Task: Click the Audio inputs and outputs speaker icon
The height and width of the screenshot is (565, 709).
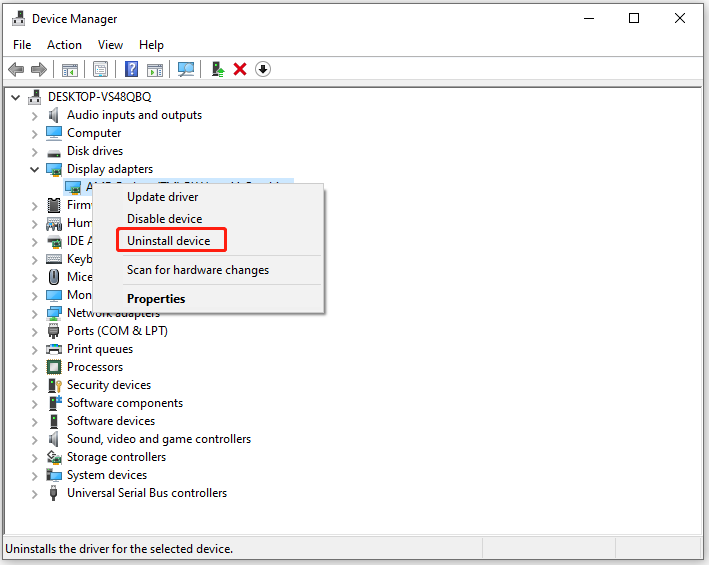Action: [53, 115]
